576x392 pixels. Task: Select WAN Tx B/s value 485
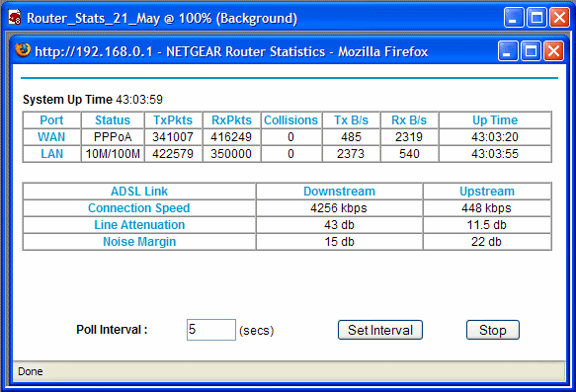[x=351, y=137]
